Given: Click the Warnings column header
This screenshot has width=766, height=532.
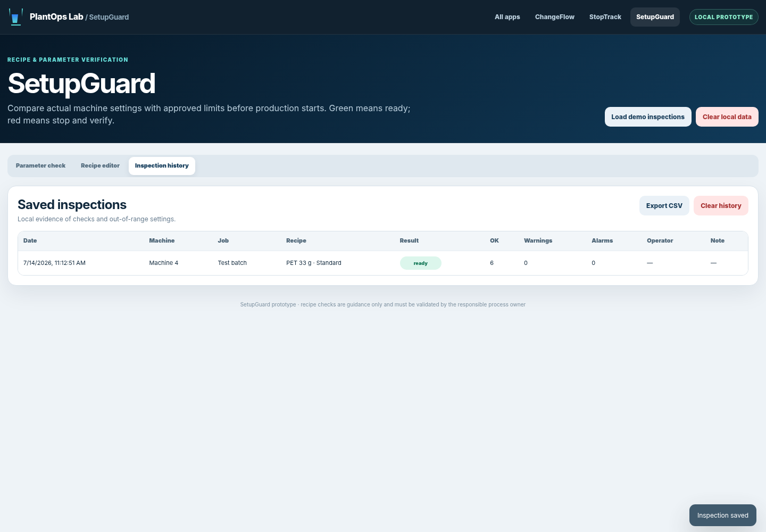Looking at the screenshot, I should click(x=538, y=241).
